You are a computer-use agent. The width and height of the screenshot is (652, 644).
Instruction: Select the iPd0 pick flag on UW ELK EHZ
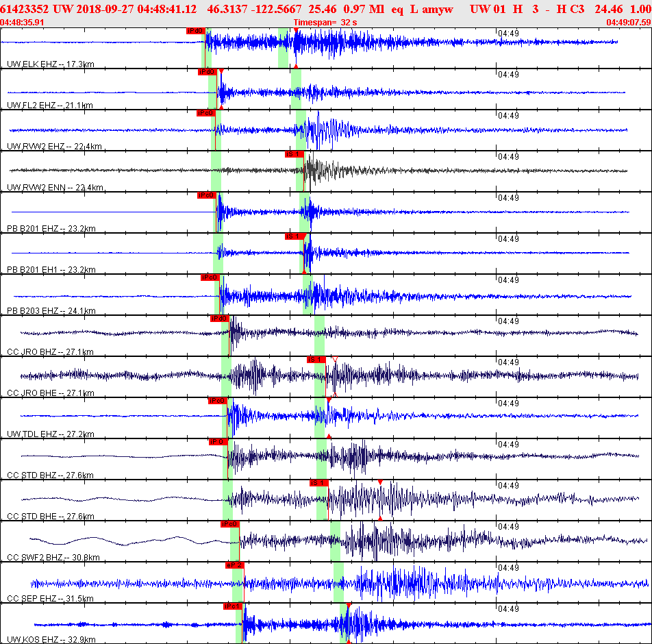tap(195, 32)
